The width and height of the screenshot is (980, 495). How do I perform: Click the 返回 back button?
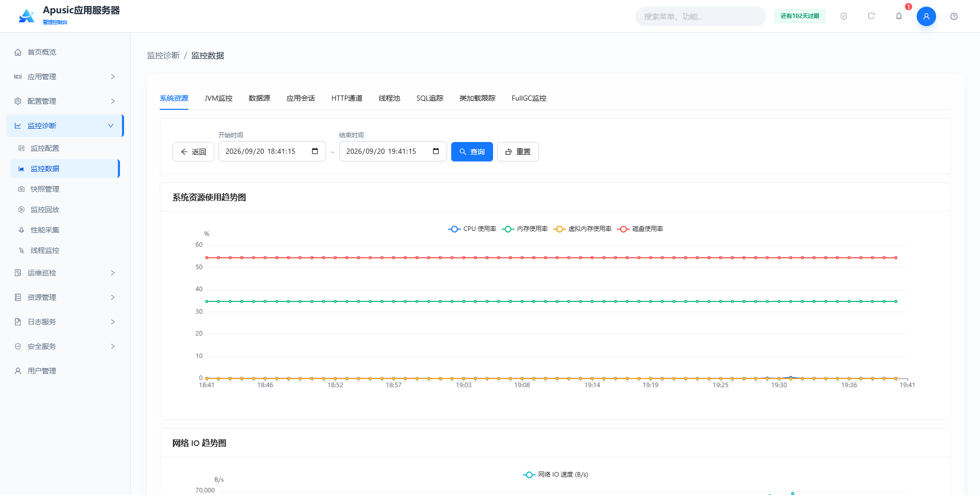click(193, 152)
